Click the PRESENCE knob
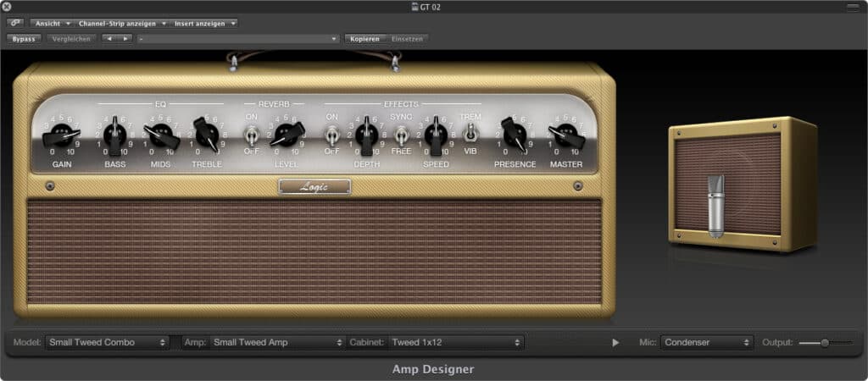 click(515, 135)
